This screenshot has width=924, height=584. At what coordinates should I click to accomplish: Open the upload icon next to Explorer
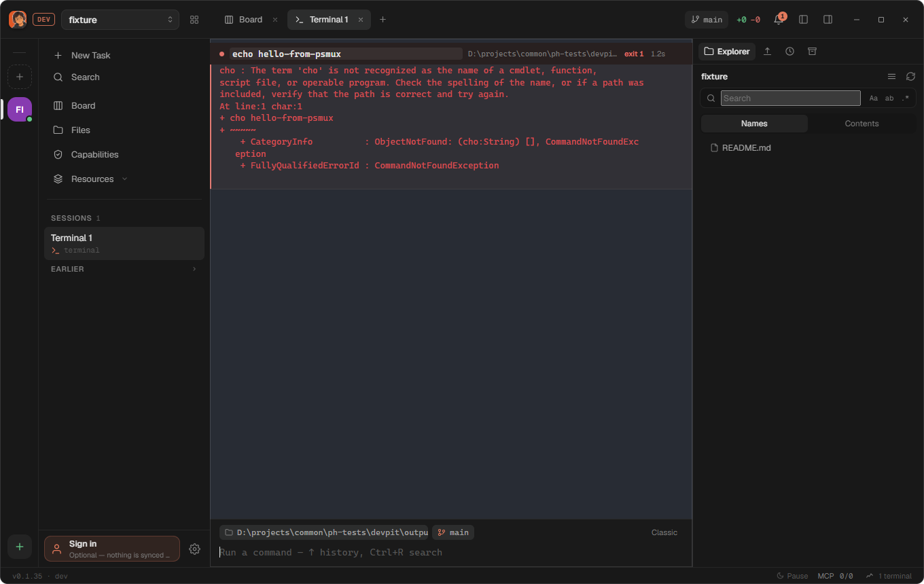point(768,52)
